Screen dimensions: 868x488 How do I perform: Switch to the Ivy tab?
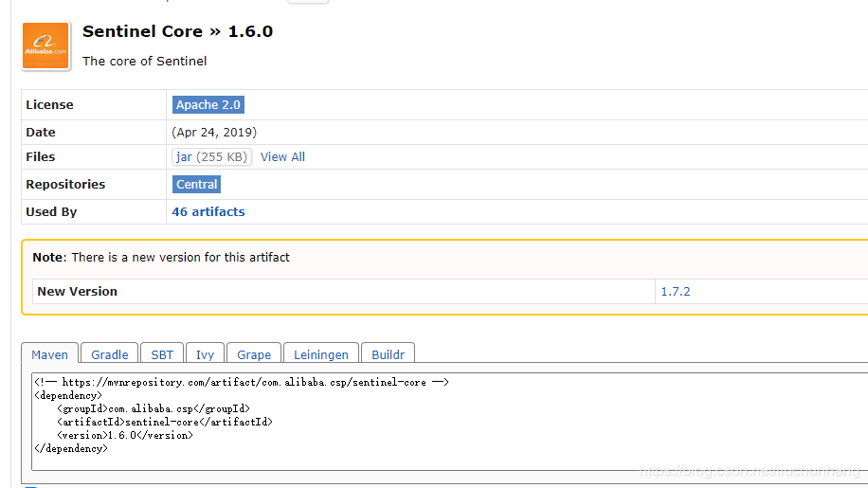click(205, 354)
